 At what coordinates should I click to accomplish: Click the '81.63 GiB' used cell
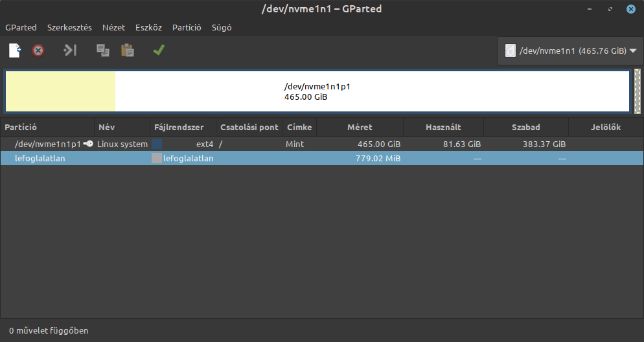point(462,144)
